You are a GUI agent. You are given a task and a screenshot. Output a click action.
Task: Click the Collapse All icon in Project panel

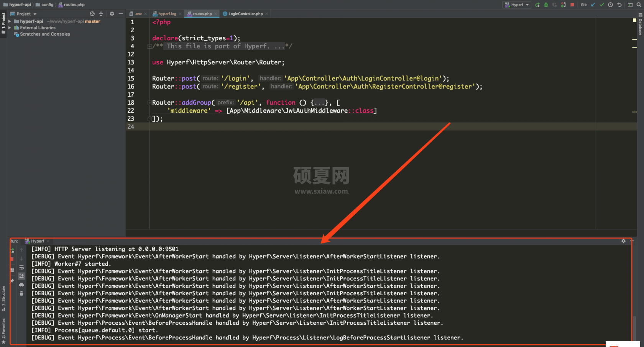[101, 14]
